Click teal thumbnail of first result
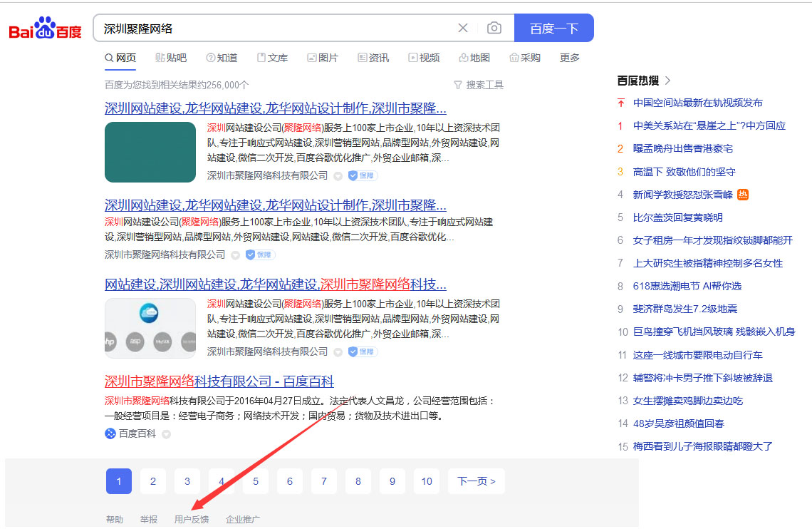812x529 pixels. (150, 152)
